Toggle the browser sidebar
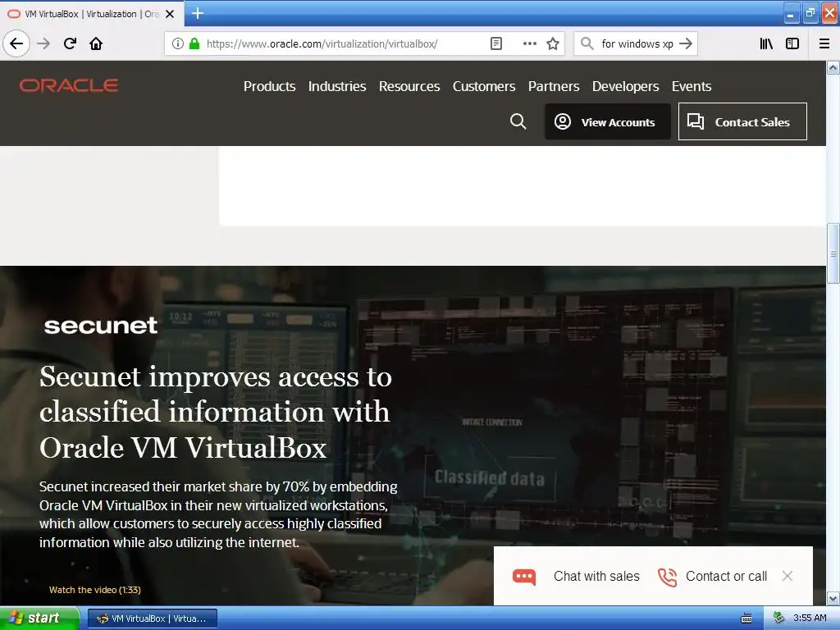 pyautogui.click(x=792, y=44)
